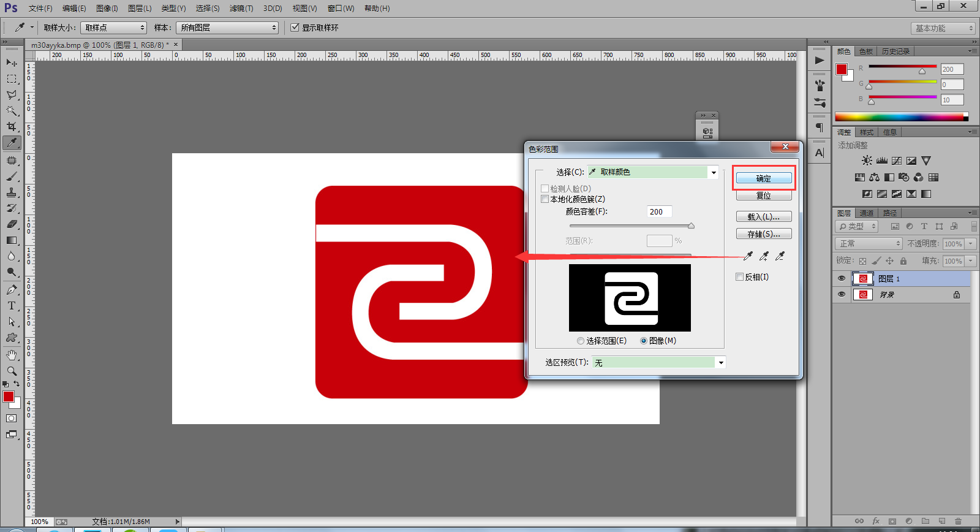Select the Move tool
Viewport: 980px width, 532px height.
[12, 63]
